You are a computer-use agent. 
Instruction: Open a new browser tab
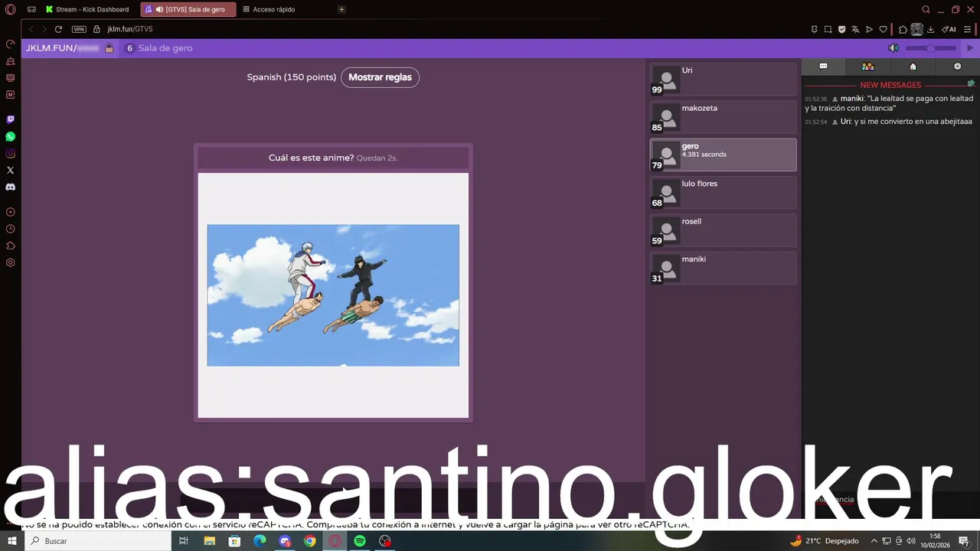click(x=341, y=9)
